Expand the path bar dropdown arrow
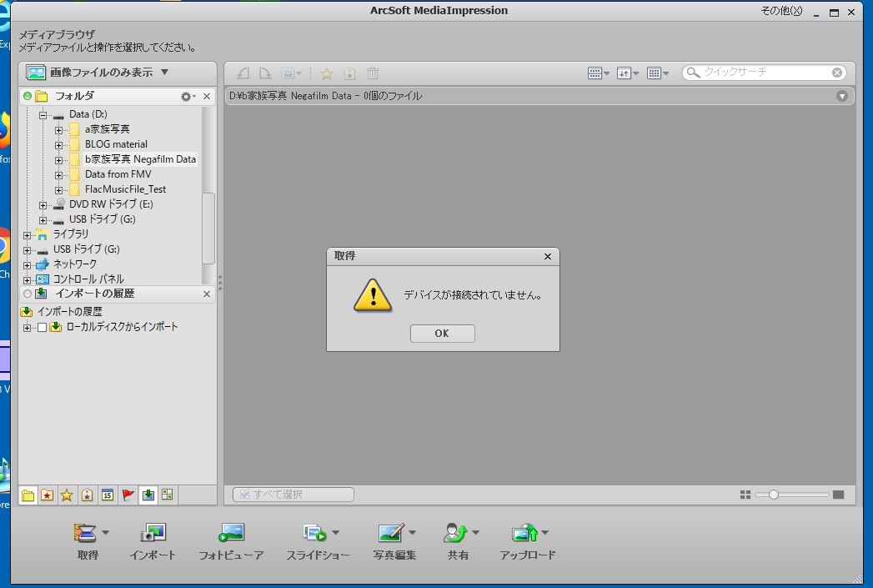Image resolution: width=873 pixels, height=588 pixels. 842,96
